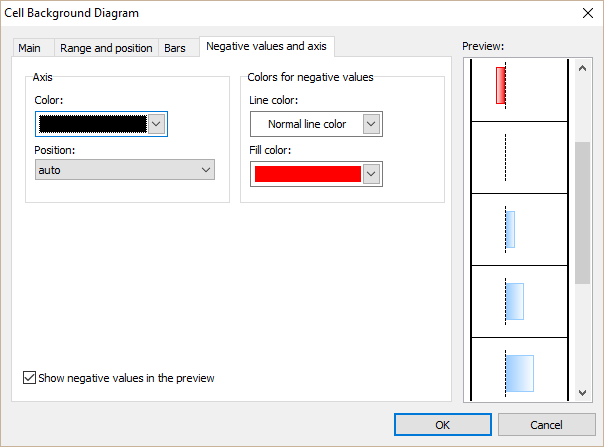This screenshot has height=447, width=604.
Task: Click the largest blue bar in preview
Action: coord(520,372)
